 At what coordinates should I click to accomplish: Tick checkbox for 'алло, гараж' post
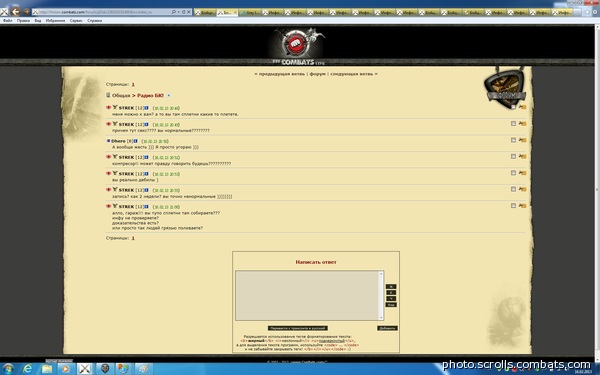pyautogui.click(x=514, y=206)
